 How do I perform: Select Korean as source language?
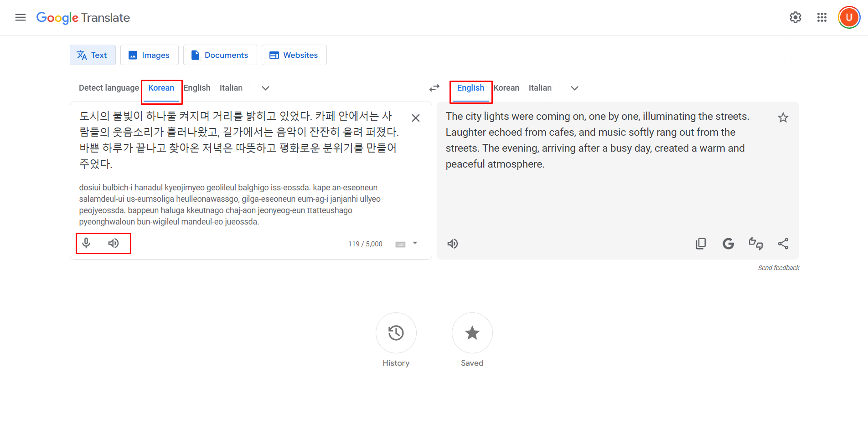pyautogui.click(x=161, y=88)
